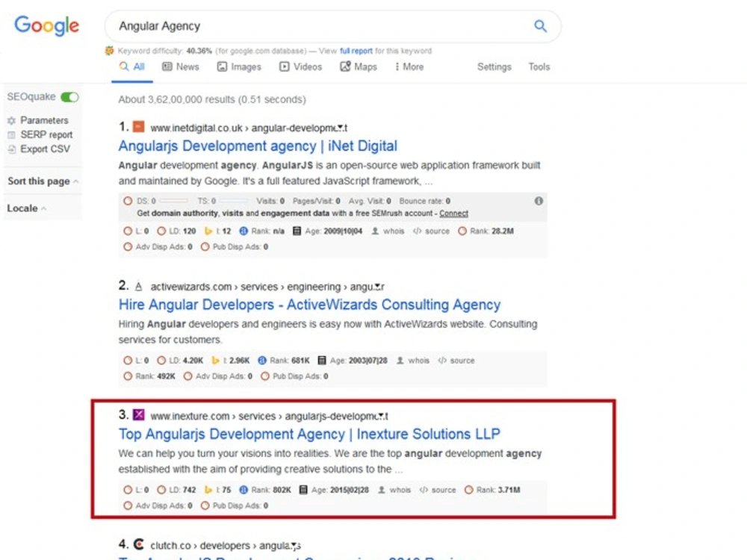
Task: Click the whois icon for ActiveWizards result
Action: pos(400,361)
